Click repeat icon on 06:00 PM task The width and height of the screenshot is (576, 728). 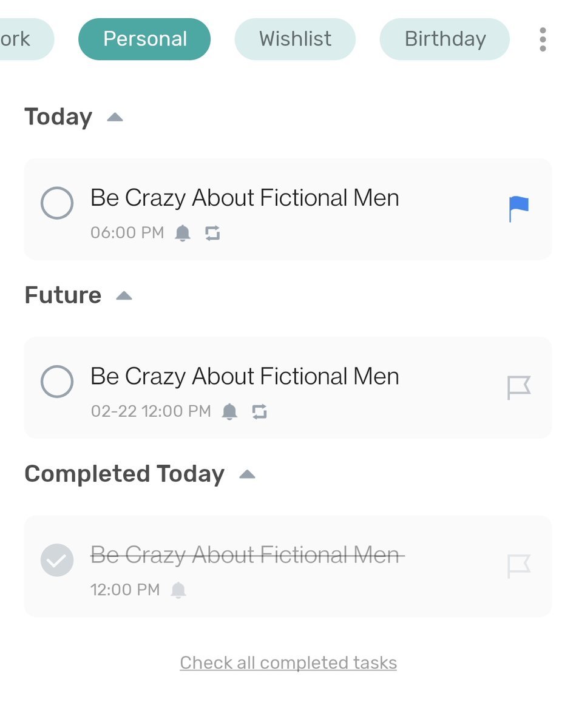(212, 233)
